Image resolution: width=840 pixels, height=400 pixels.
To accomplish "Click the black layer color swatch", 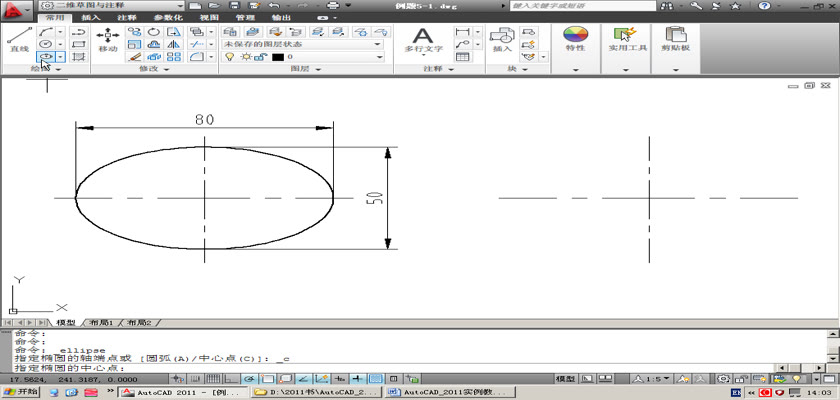I will coord(278,57).
